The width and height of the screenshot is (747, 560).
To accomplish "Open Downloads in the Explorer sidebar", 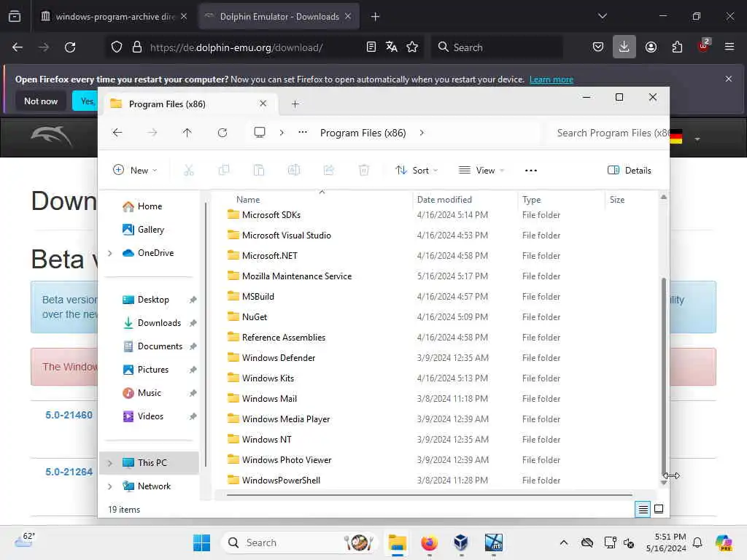I will [x=159, y=323].
